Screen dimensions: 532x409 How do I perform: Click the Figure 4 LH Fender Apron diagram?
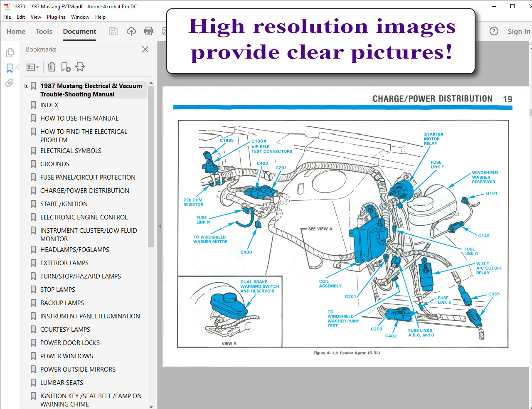tap(343, 234)
